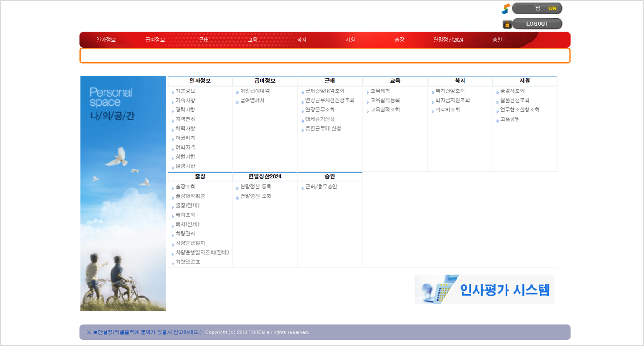Click the 연말정산 등록 link
This screenshot has height=346, width=644.
[x=256, y=187]
